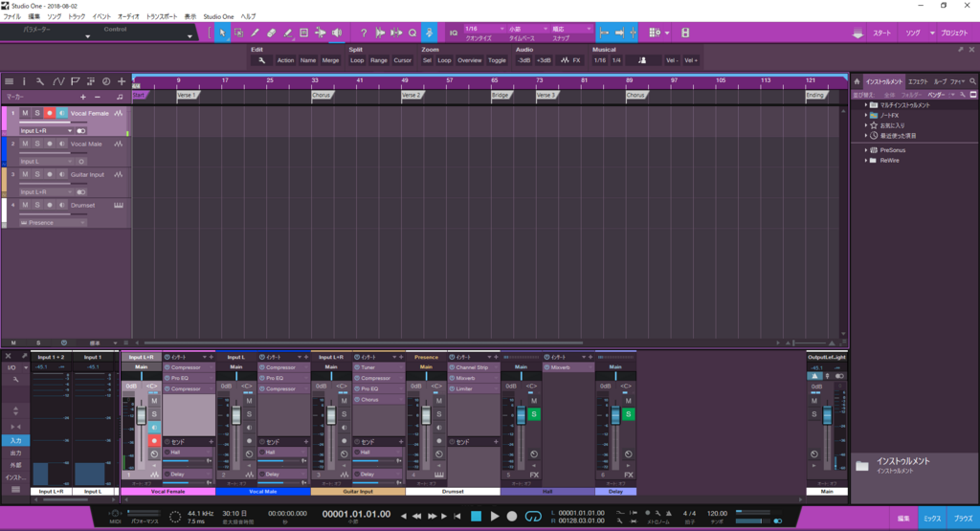This screenshot has height=531, width=980.
Task: Add tracks with the plus icon
Action: point(122,81)
